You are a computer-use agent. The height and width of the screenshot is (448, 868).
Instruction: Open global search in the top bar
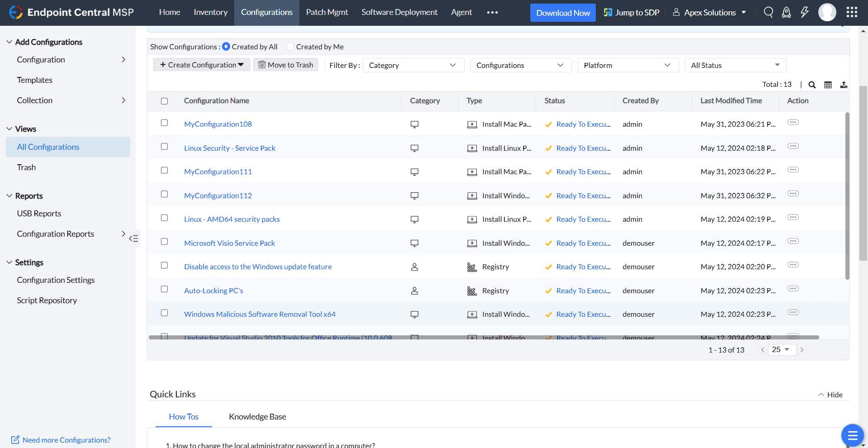click(768, 12)
